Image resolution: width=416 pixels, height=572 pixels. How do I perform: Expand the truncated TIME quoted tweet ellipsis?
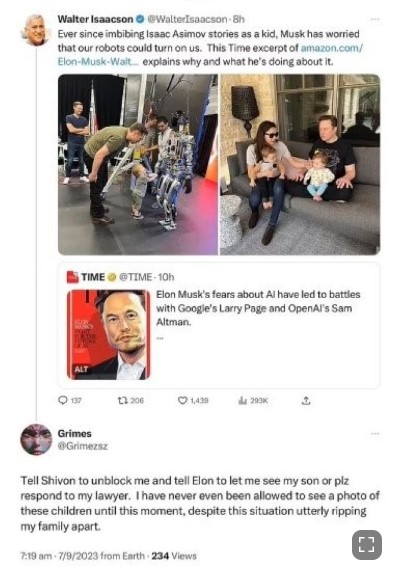[160, 338]
